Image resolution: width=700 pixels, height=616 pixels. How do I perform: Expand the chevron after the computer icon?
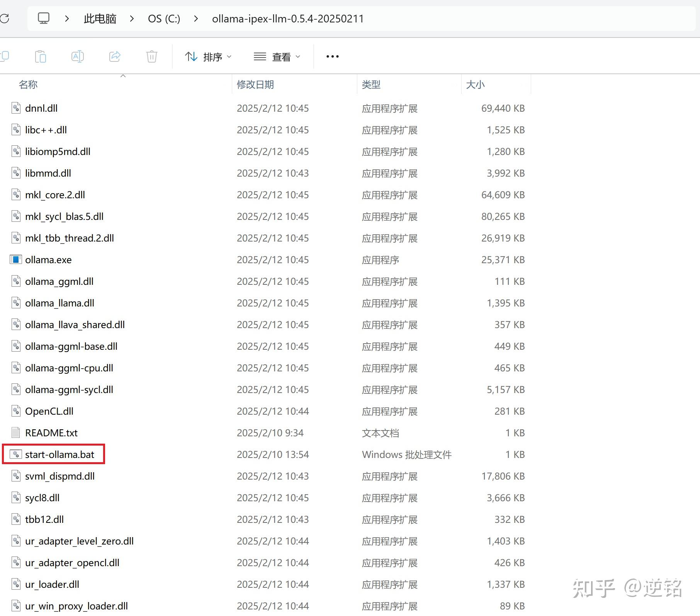click(67, 19)
